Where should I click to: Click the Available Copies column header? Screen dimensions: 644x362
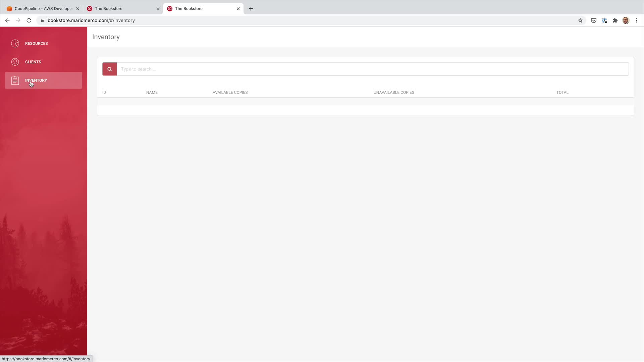230,93
